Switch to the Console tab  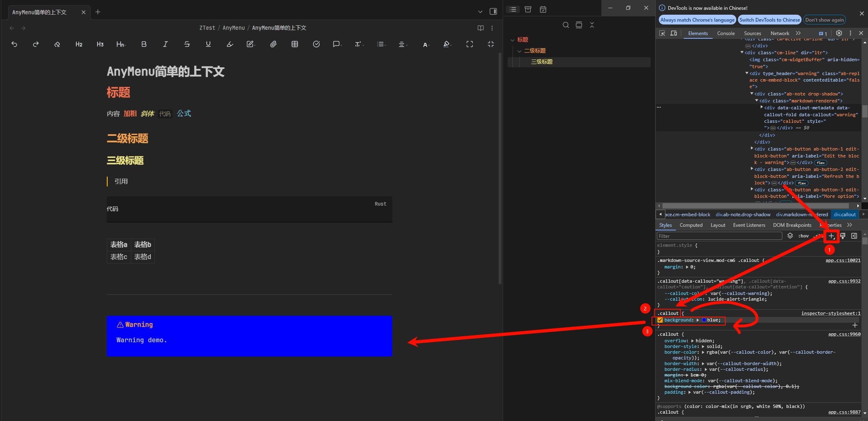click(726, 33)
